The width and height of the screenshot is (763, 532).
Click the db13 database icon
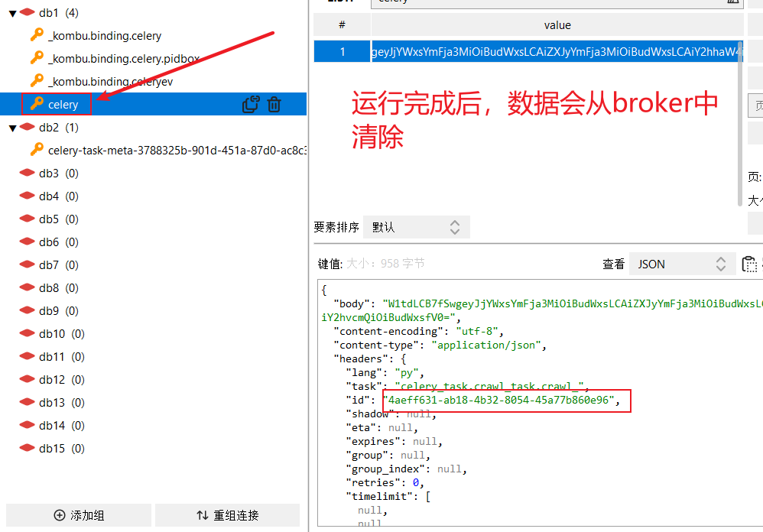coord(28,401)
